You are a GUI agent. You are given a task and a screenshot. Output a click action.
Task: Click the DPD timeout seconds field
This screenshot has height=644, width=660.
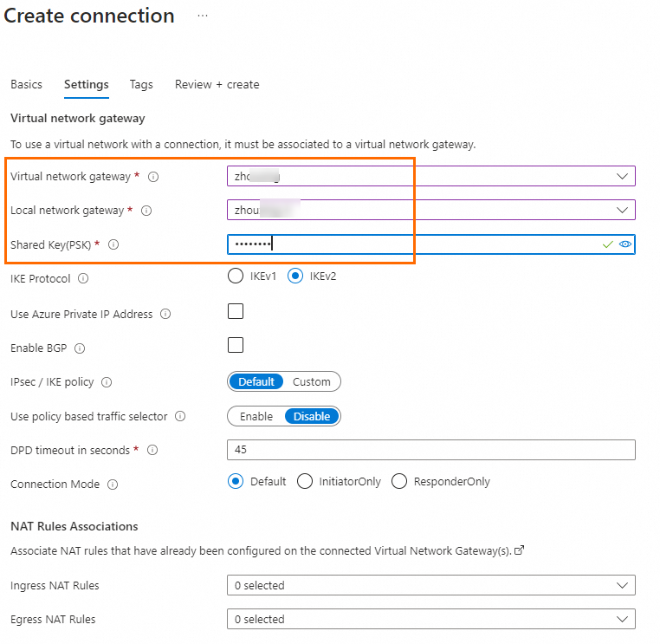point(430,450)
